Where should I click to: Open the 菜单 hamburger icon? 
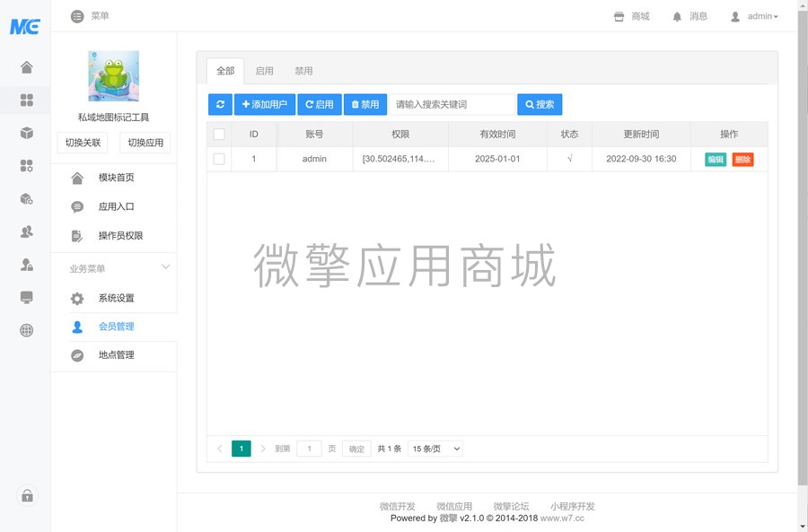pos(76,15)
